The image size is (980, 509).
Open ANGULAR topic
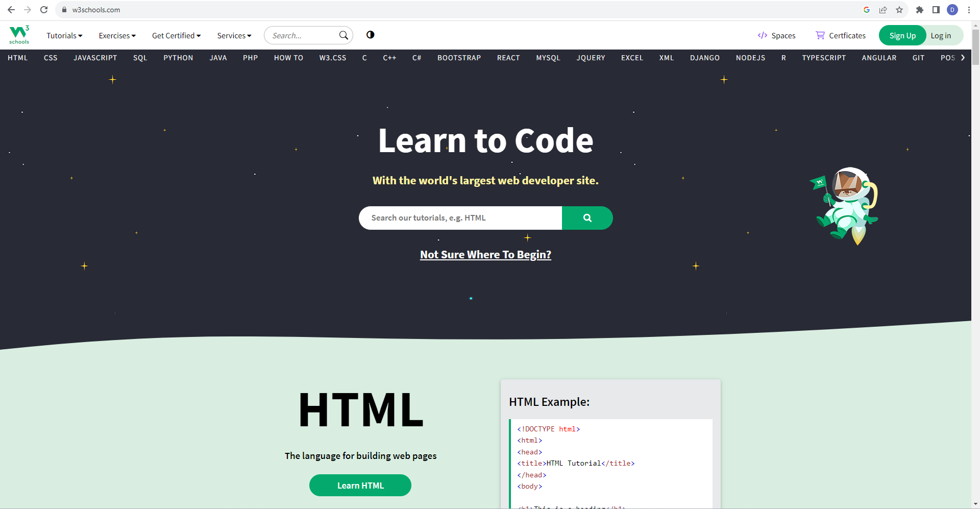(x=879, y=58)
